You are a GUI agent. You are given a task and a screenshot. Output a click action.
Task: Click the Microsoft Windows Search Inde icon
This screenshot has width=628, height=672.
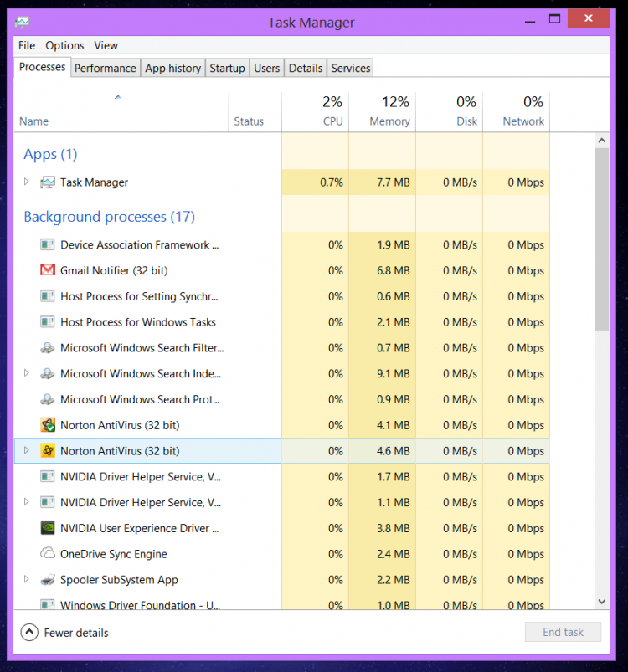coord(48,374)
